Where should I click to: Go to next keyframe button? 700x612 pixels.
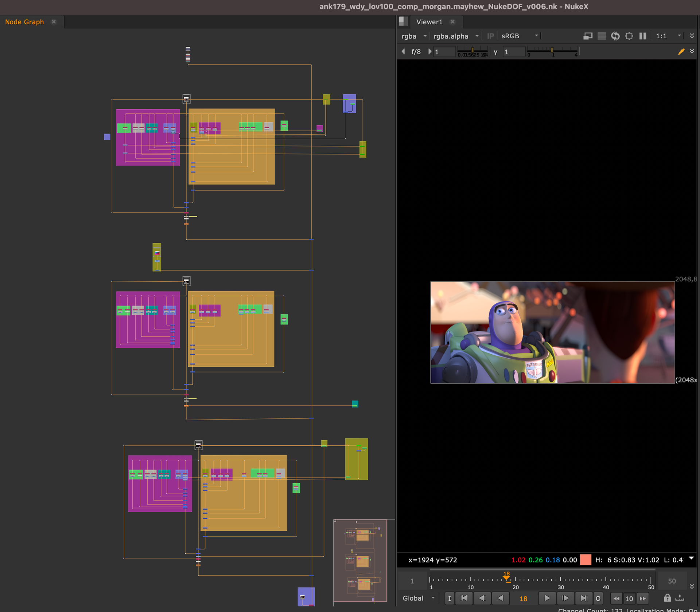pos(565,598)
